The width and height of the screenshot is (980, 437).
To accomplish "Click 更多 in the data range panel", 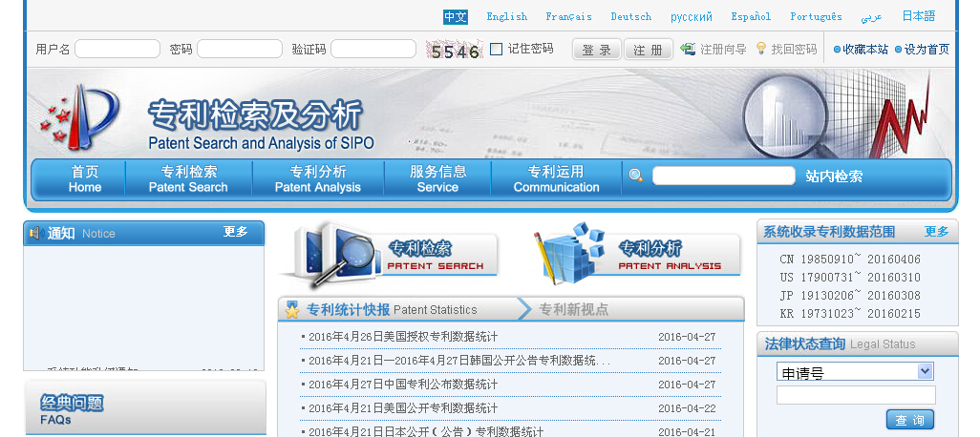I will [x=936, y=232].
